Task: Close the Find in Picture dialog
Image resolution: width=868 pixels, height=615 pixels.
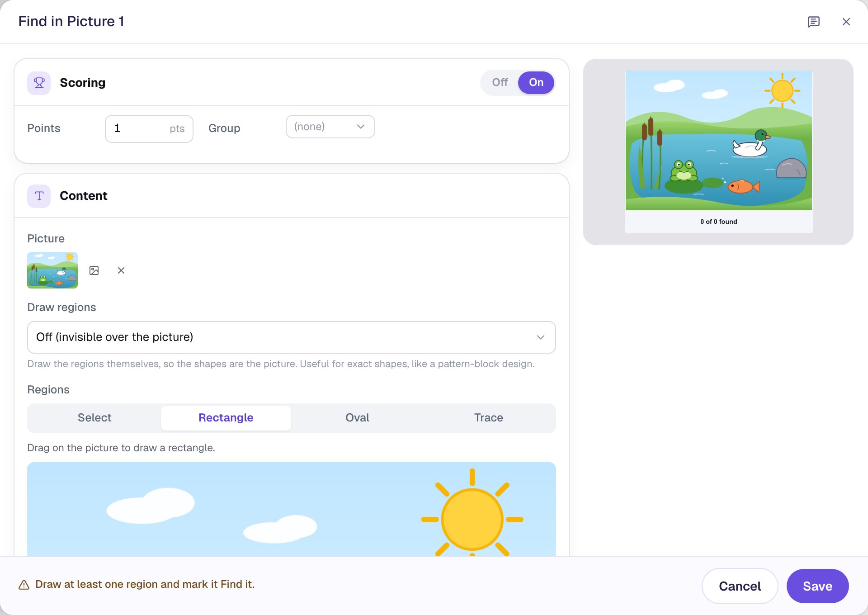Action: coord(846,22)
